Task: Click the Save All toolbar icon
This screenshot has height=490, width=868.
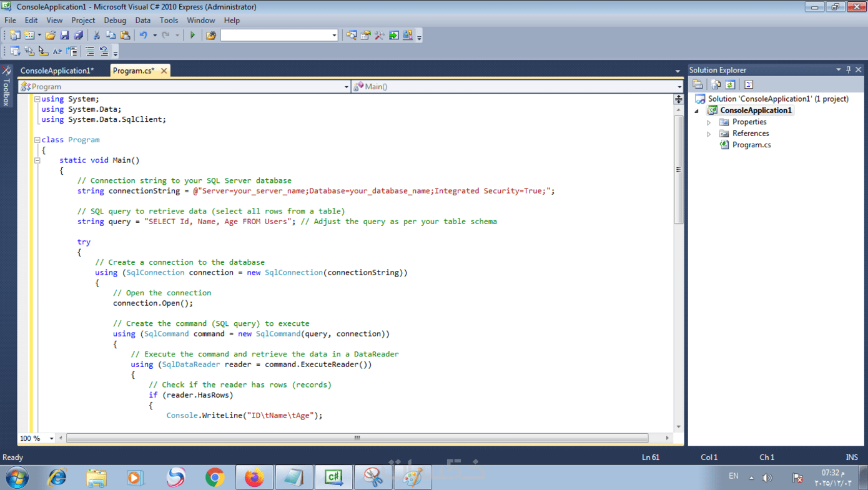Action: pos(79,36)
